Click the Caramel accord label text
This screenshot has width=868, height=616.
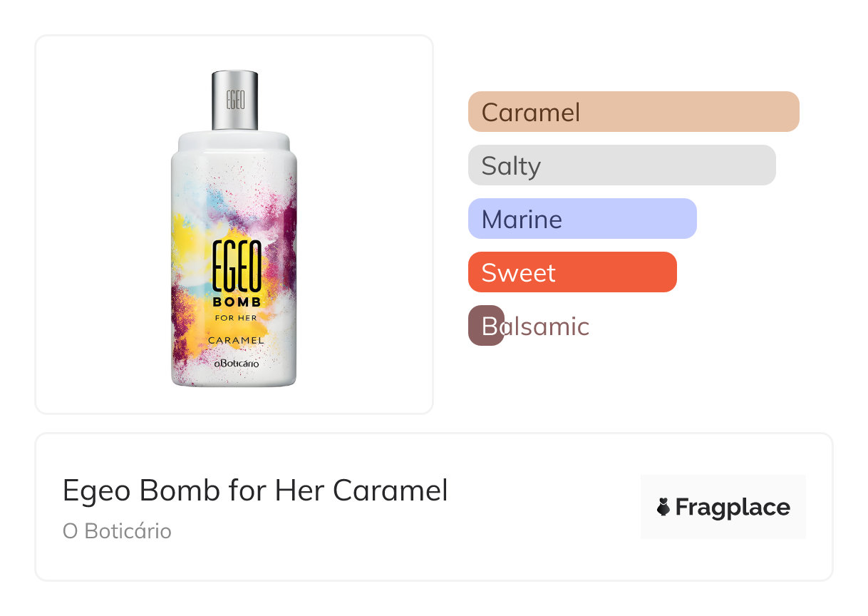530,112
